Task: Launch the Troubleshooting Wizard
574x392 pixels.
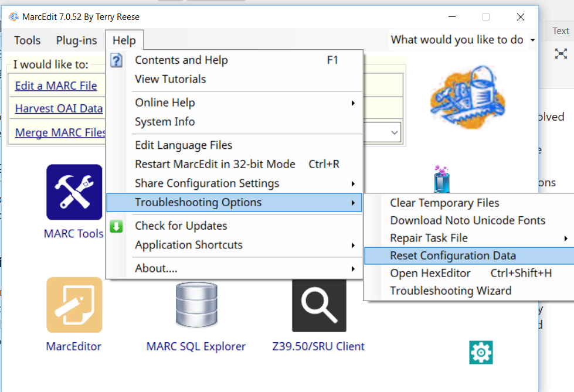Action: [x=469, y=291]
